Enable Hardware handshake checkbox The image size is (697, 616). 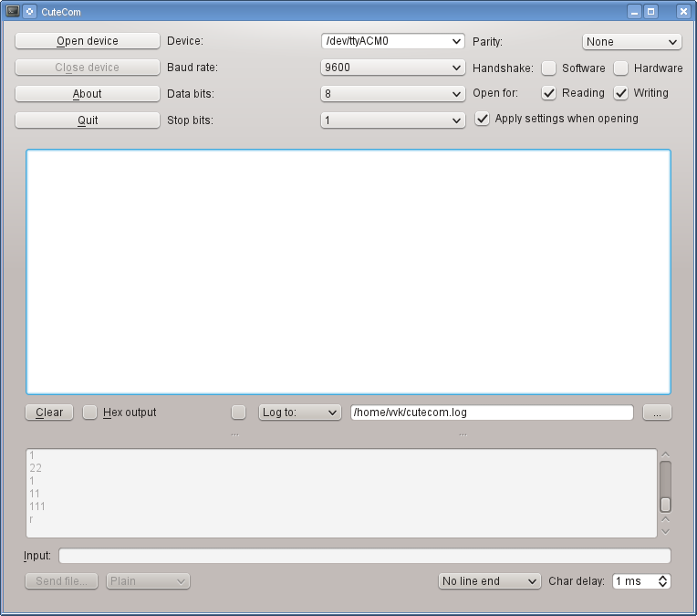click(620, 68)
